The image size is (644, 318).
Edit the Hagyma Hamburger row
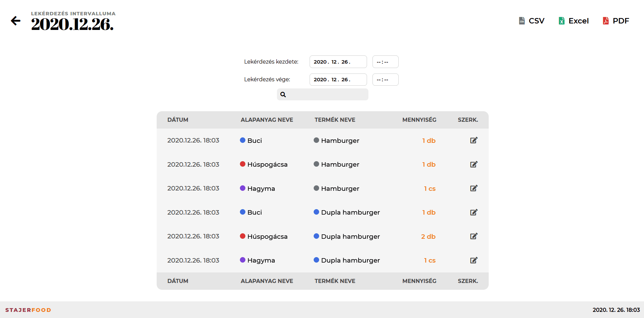pyautogui.click(x=474, y=188)
